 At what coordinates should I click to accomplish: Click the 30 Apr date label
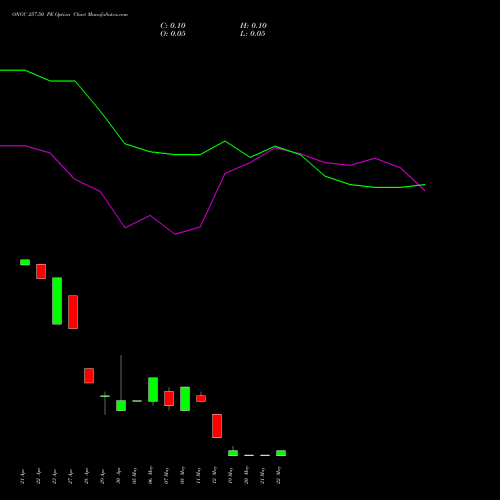pyautogui.click(x=119, y=476)
